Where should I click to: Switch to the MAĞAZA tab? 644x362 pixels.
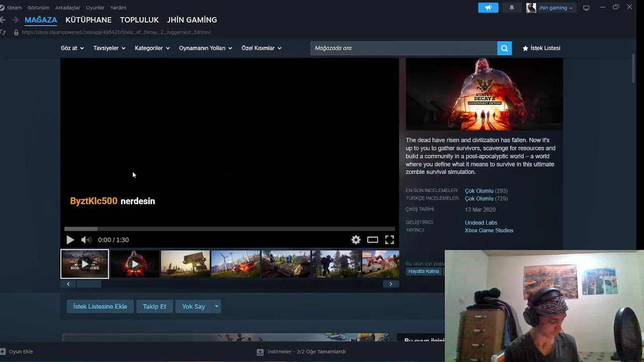41,20
